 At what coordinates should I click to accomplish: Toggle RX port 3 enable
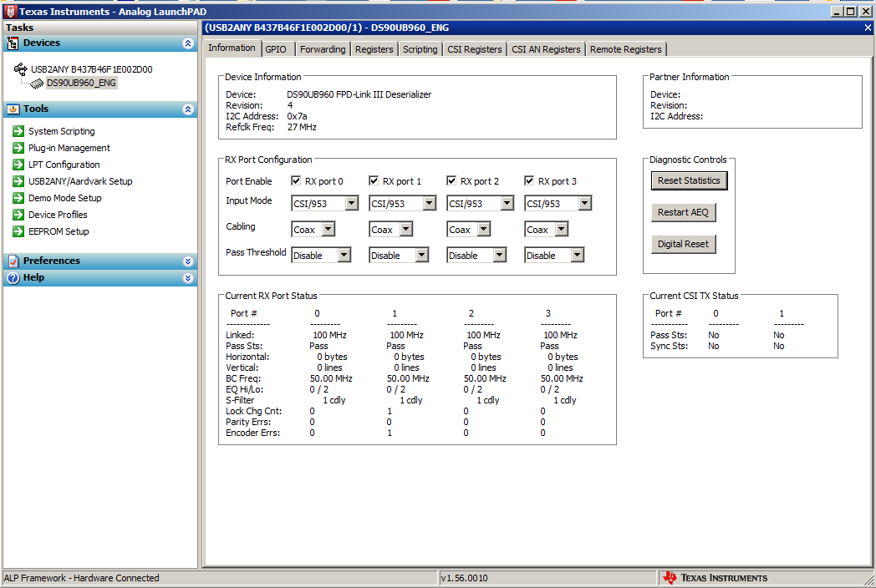coord(529,180)
